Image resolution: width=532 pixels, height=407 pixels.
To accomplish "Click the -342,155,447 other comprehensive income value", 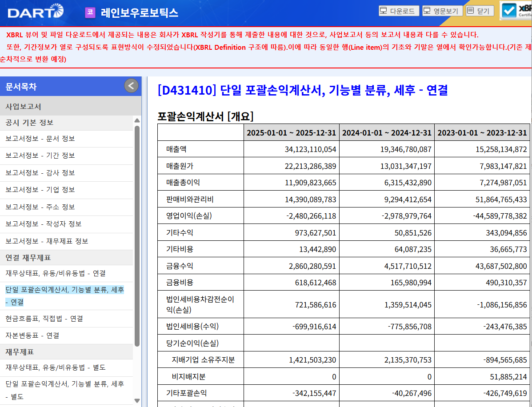I will (x=314, y=393).
